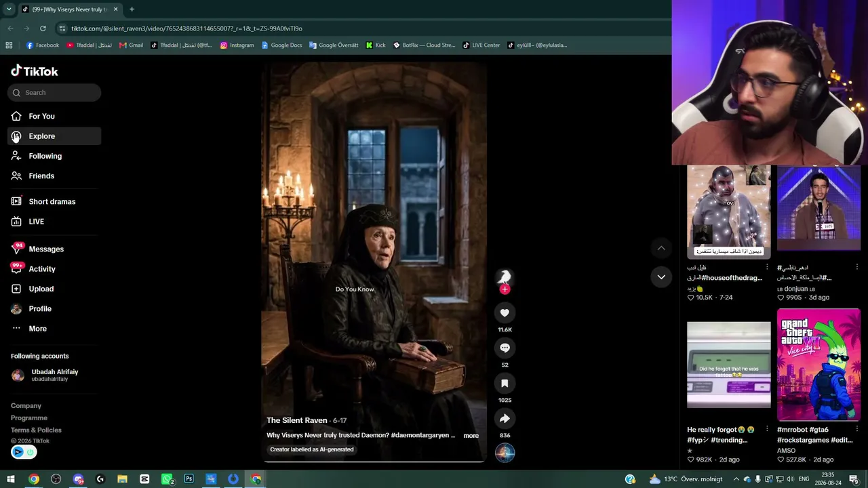Click the TikTok logo

(35, 71)
